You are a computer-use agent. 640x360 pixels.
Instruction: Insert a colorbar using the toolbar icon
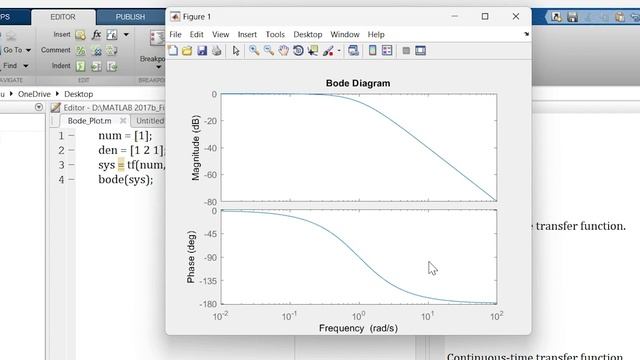click(x=372, y=51)
